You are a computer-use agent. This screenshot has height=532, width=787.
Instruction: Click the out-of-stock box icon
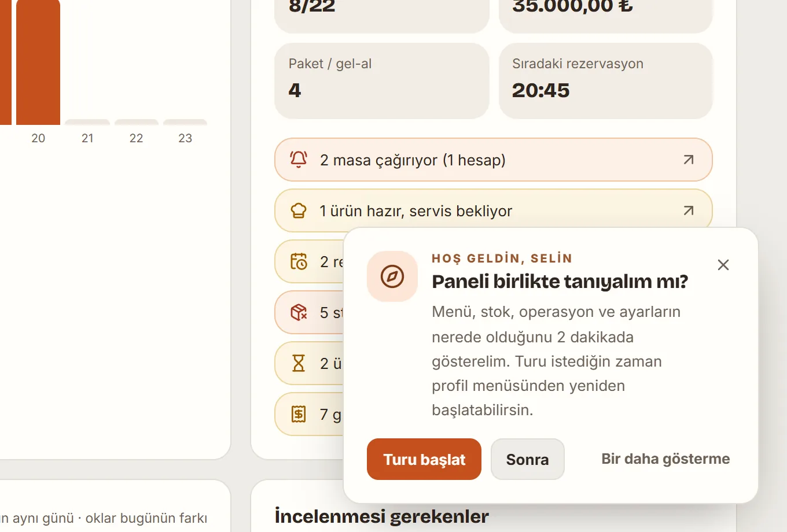click(299, 312)
